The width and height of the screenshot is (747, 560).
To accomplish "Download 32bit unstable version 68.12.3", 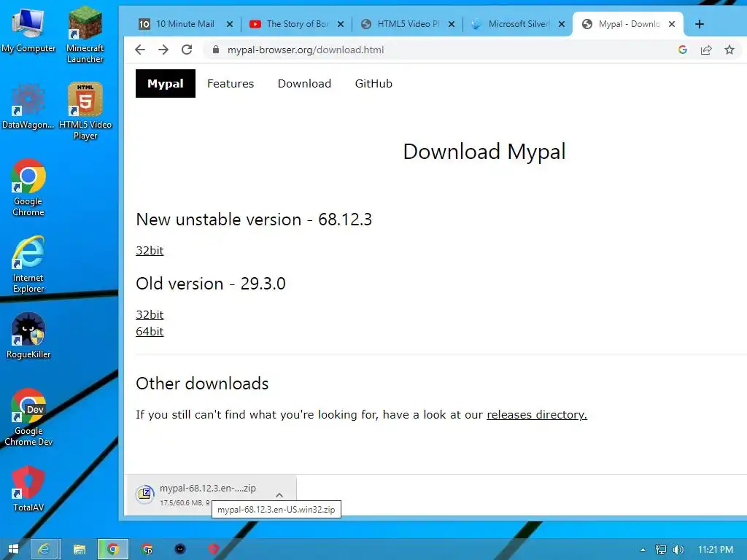I will pos(150,251).
